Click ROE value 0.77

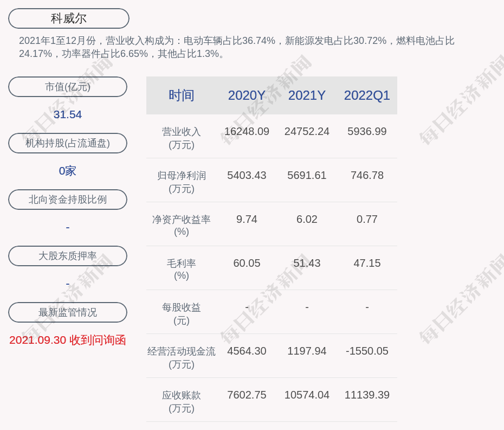click(x=367, y=219)
